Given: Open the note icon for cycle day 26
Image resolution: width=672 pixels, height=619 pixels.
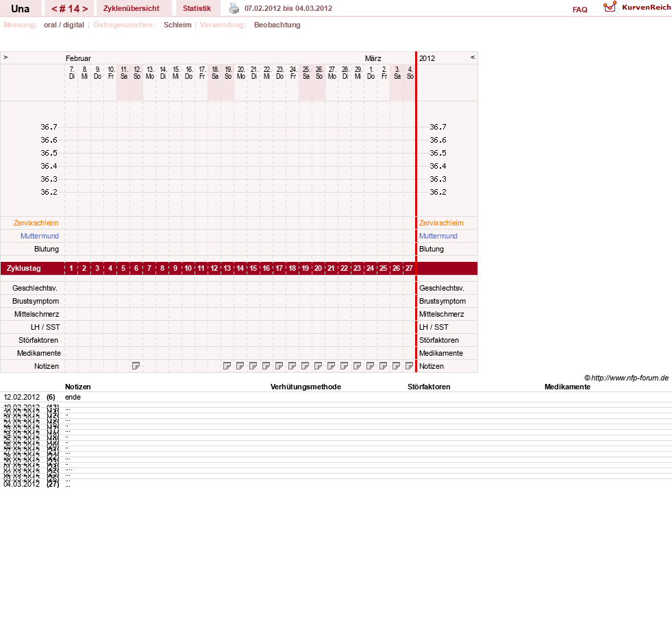Looking at the screenshot, I should click(x=396, y=366).
